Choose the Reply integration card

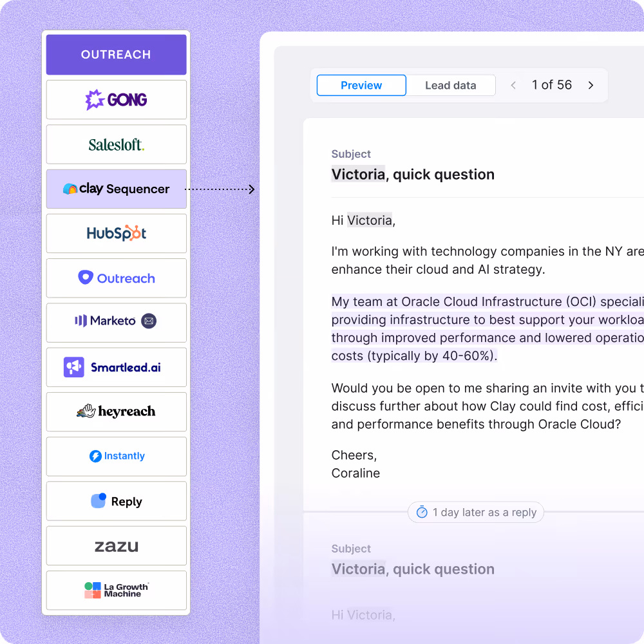click(x=116, y=501)
